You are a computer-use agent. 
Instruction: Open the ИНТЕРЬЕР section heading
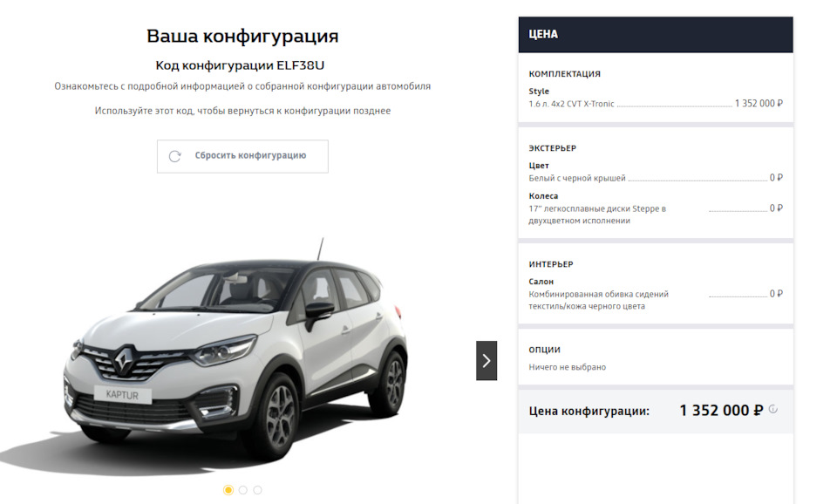click(551, 264)
